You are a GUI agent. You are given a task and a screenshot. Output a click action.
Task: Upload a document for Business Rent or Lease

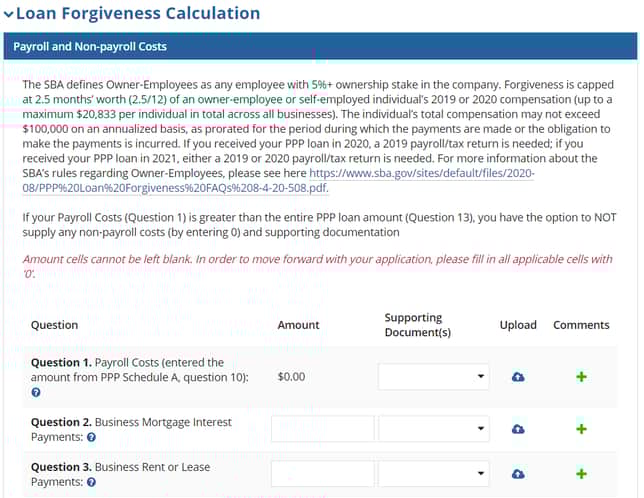(518, 474)
